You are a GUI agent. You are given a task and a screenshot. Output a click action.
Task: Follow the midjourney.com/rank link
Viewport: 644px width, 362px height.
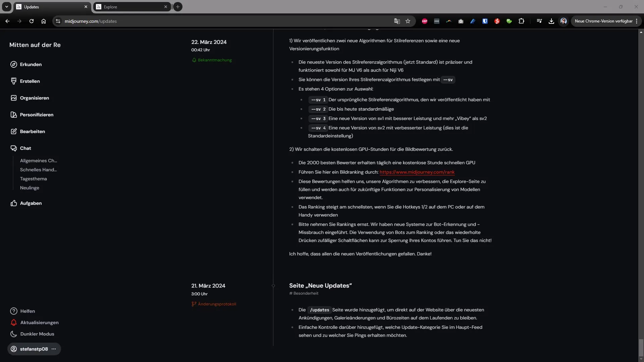point(417,172)
